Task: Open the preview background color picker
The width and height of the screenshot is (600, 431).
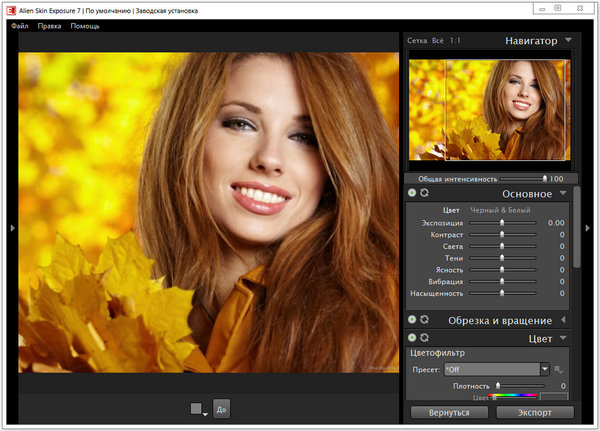Action: (198, 408)
